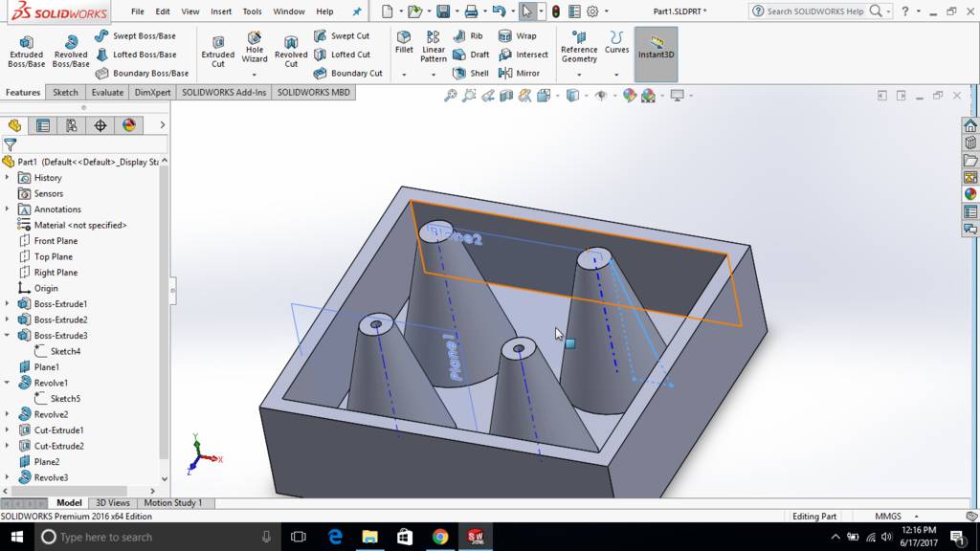Open the Motion Study 1 tab
The width and height of the screenshot is (980, 551).
[x=173, y=503]
